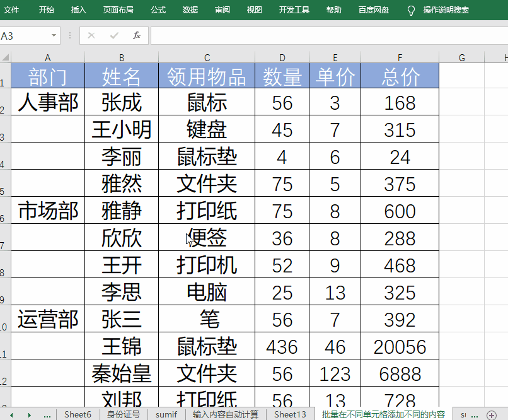The width and height of the screenshot is (508, 420).
Task: Click the lightbulb tell-me icon
Action: 411,11
